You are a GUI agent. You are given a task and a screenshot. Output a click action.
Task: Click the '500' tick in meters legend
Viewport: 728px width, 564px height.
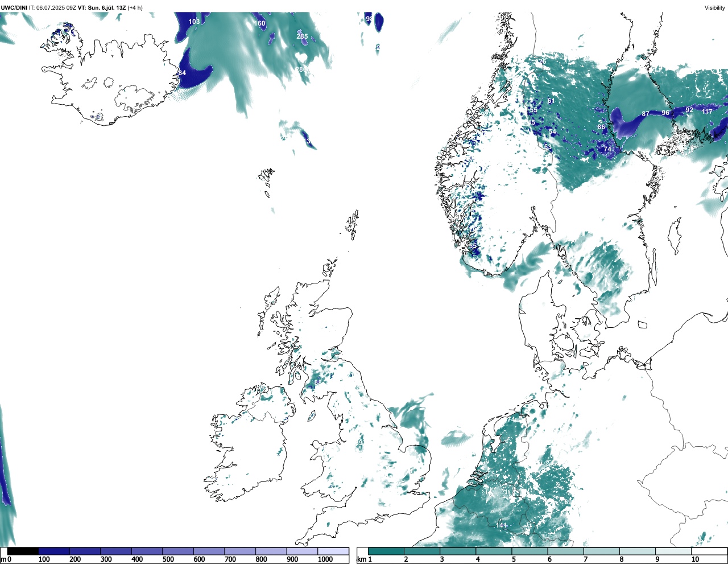click(x=168, y=559)
